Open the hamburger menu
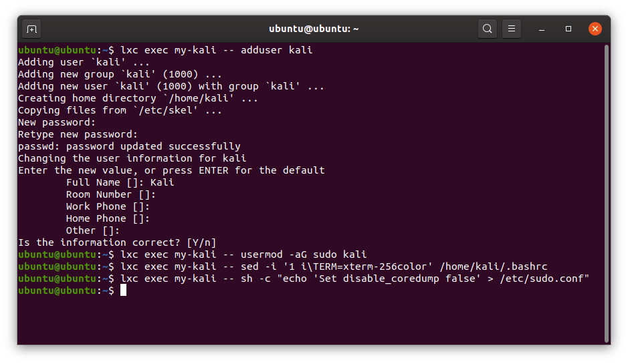628x364 pixels. coord(511,29)
